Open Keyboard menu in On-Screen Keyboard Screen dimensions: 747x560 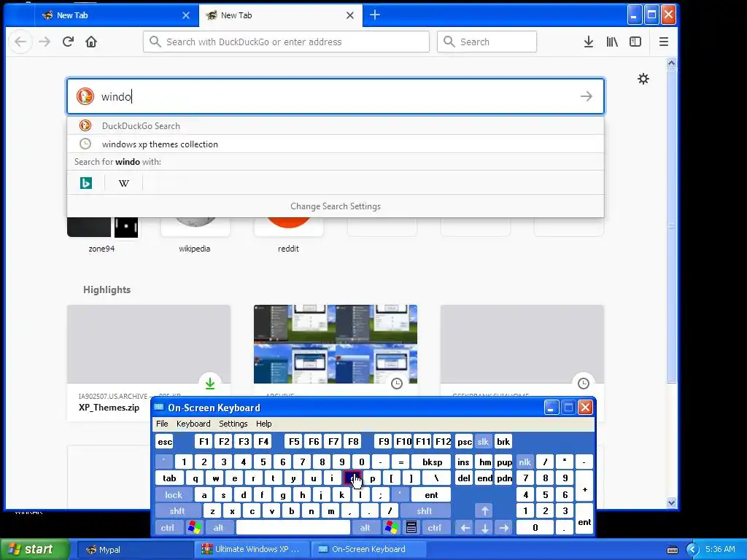[193, 424]
